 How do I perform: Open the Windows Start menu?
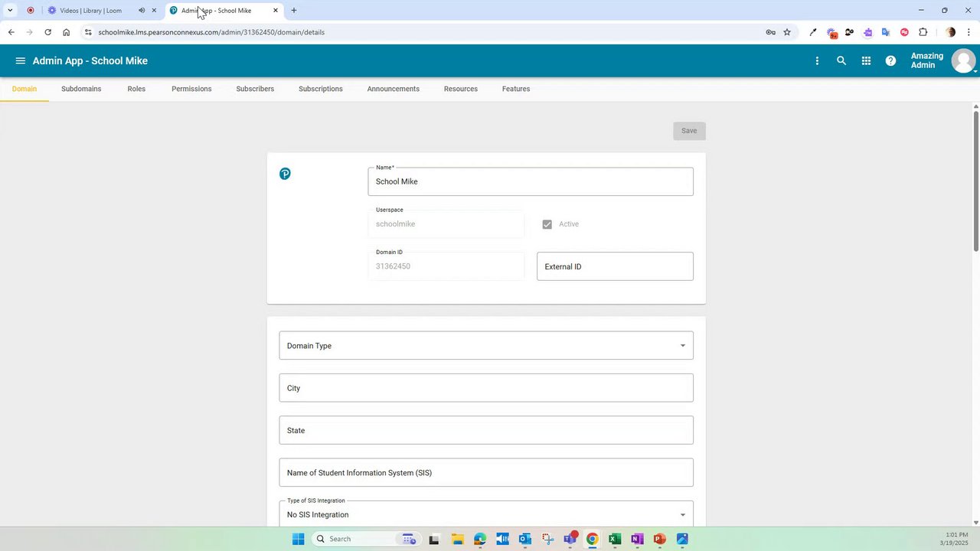(298, 539)
